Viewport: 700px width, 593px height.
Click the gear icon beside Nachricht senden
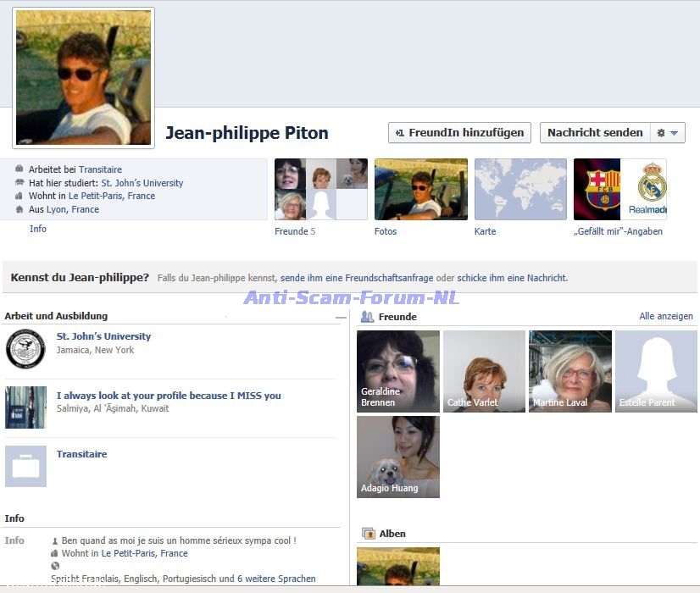click(661, 133)
